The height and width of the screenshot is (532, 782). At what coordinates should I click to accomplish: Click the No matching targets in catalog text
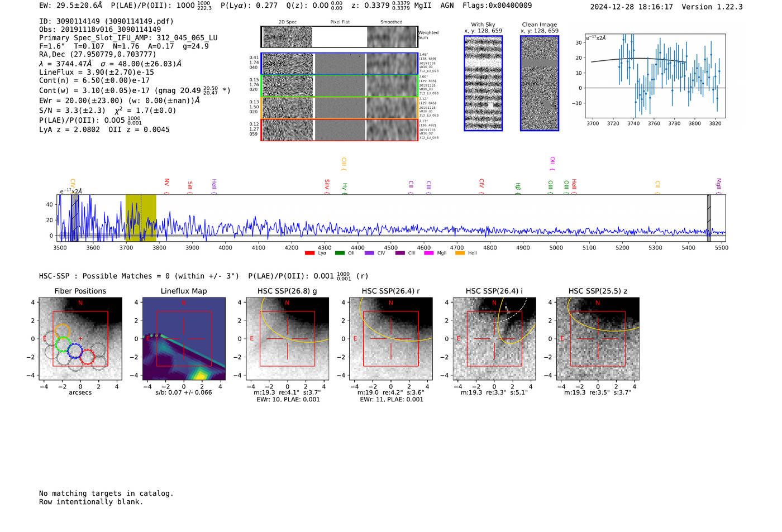pyautogui.click(x=106, y=493)
